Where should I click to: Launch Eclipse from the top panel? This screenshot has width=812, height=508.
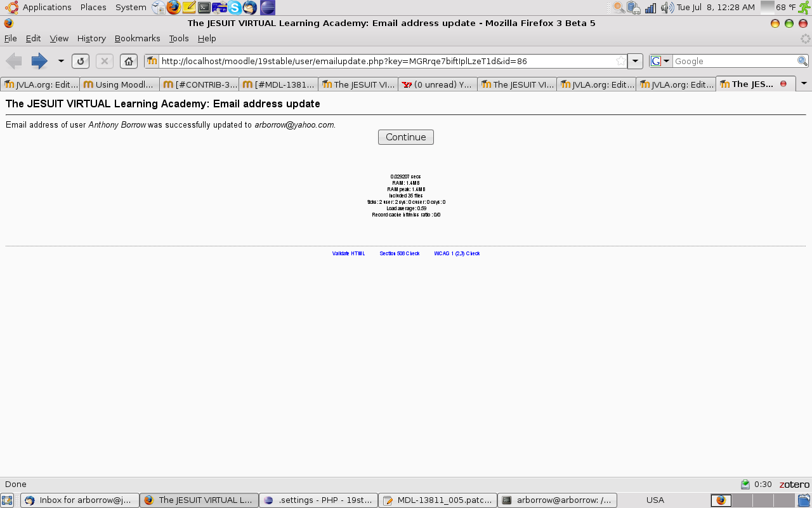[268, 8]
